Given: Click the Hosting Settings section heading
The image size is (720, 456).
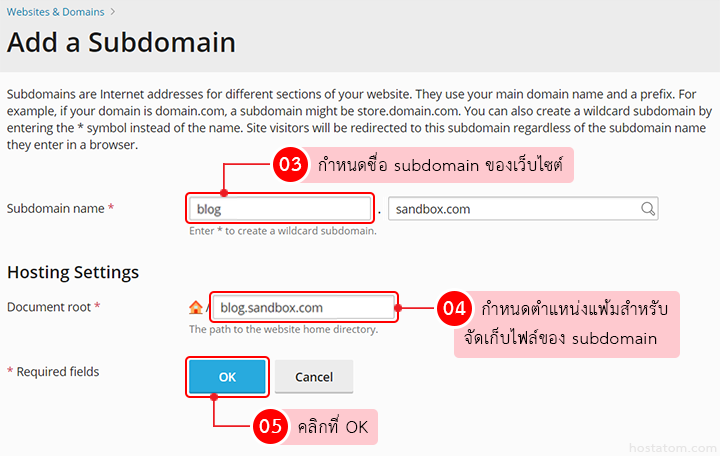Looking at the screenshot, I should tap(73, 272).
